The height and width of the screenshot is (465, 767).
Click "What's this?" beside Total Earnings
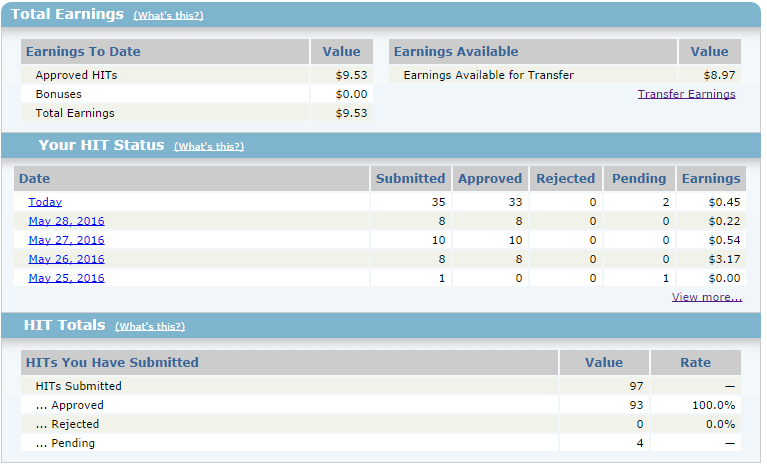pyautogui.click(x=168, y=16)
